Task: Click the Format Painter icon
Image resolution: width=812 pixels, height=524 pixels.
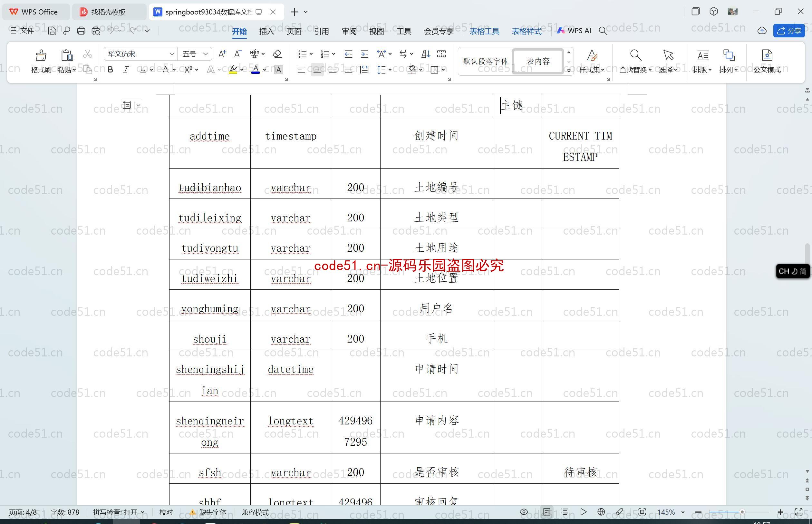Action: [41, 55]
